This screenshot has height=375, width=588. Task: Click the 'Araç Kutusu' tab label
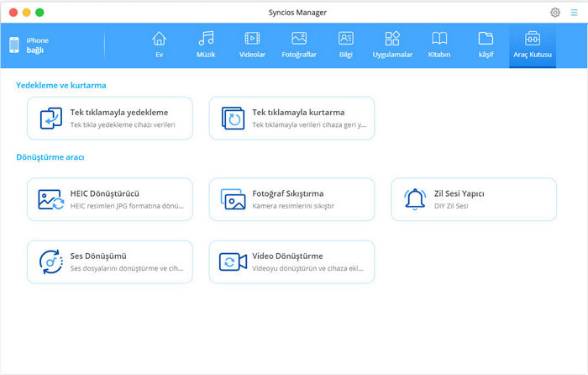(533, 55)
